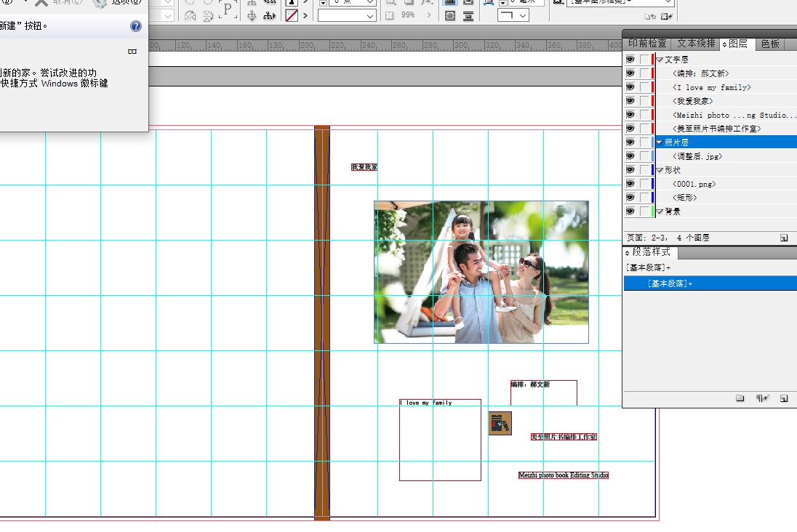Hide the <调整后.jpg> item
This screenshot has width=797, height=532.
[630, 156]
